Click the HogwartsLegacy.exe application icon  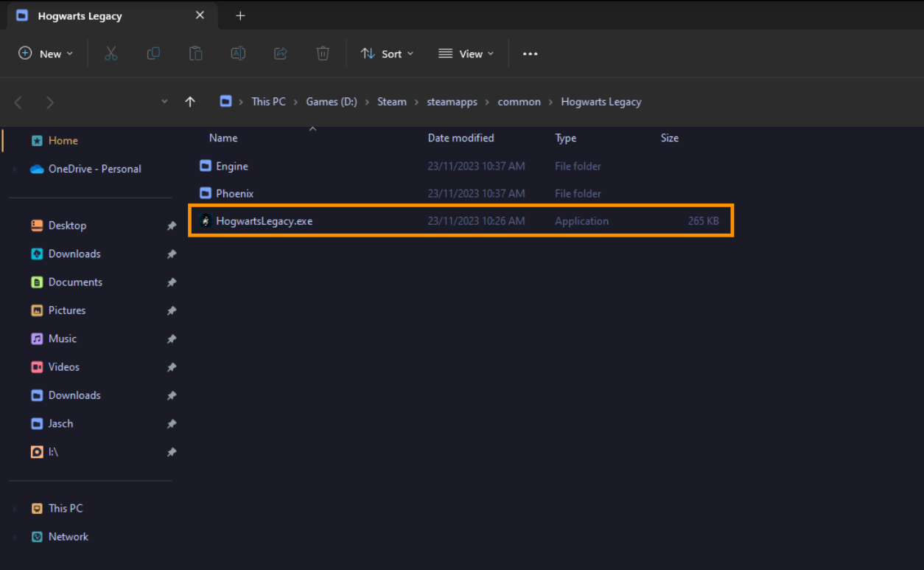click(x=206, y=220)
